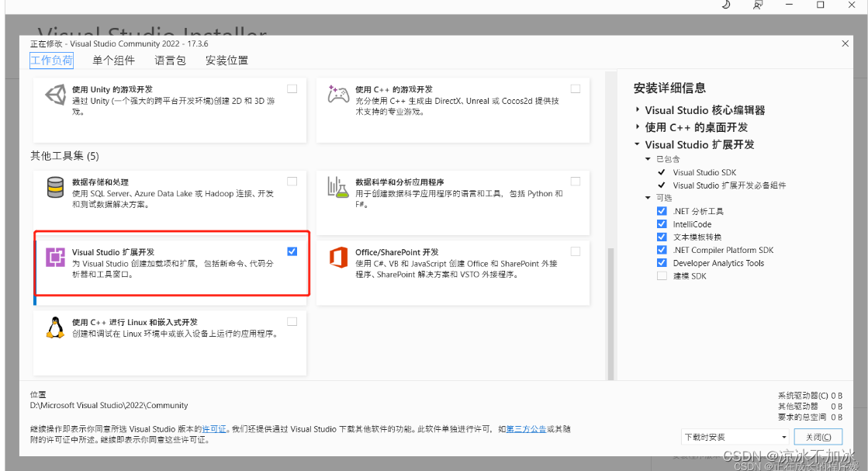868x471 pixels.
Task: Check the data science and analytics workload
Action: (x=576, y=181)
